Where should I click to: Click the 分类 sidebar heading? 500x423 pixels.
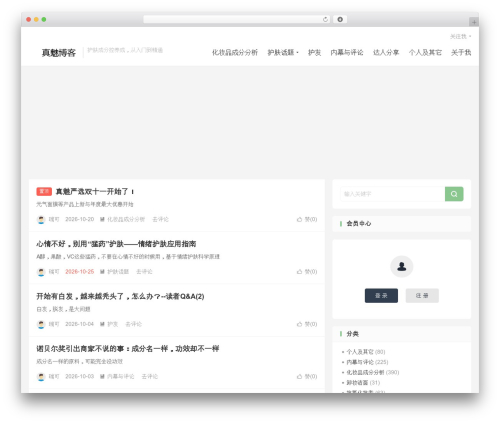tap(352, 334)
